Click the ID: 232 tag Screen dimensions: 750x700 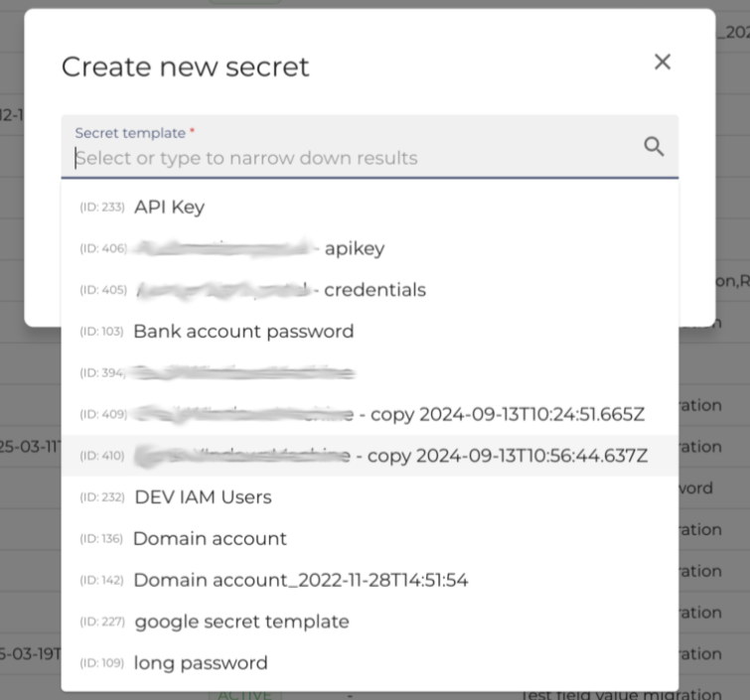pyautogui.click(x=102, y=497)
